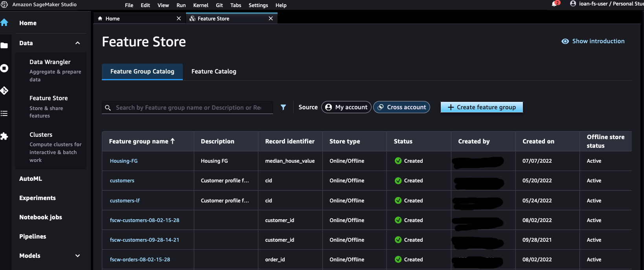644x270 pixels.
Task: Open Pipelines in the sidebar
Action: click(x=33, y=237)
